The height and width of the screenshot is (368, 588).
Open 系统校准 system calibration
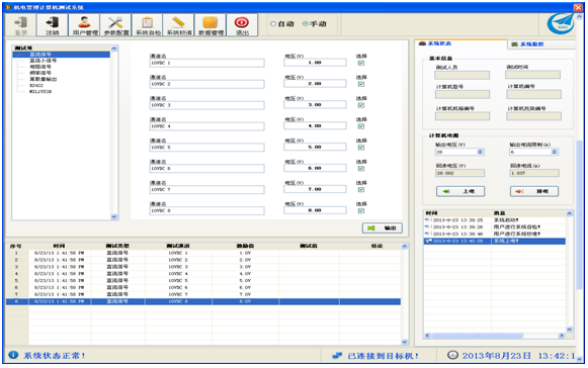point(179,25)
